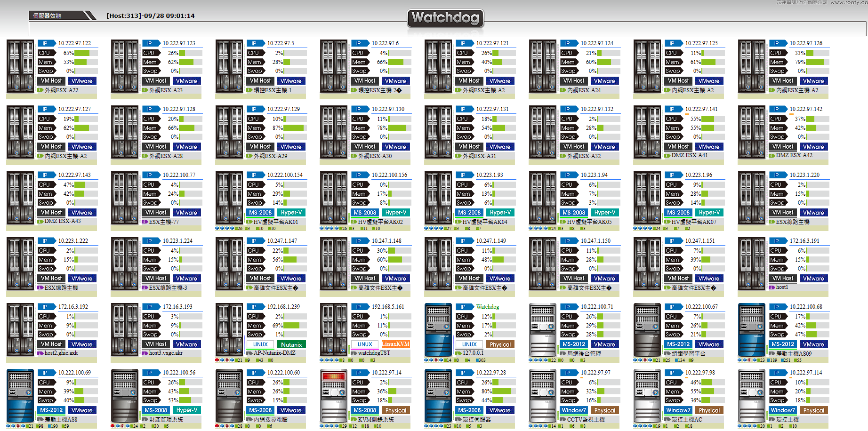Click purple info icon beside host2.ghic.axk

pyautogui.click(x=40, y=353)
